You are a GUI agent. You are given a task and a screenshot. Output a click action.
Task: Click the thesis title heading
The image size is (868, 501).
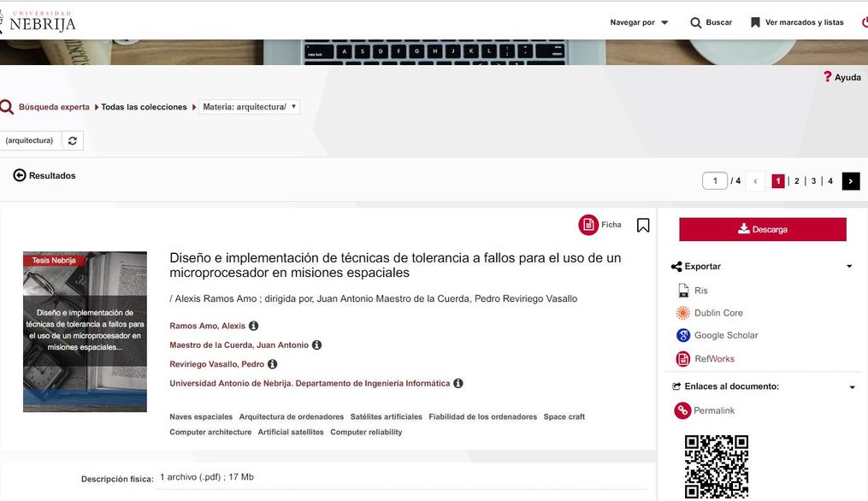coord(395,265)
